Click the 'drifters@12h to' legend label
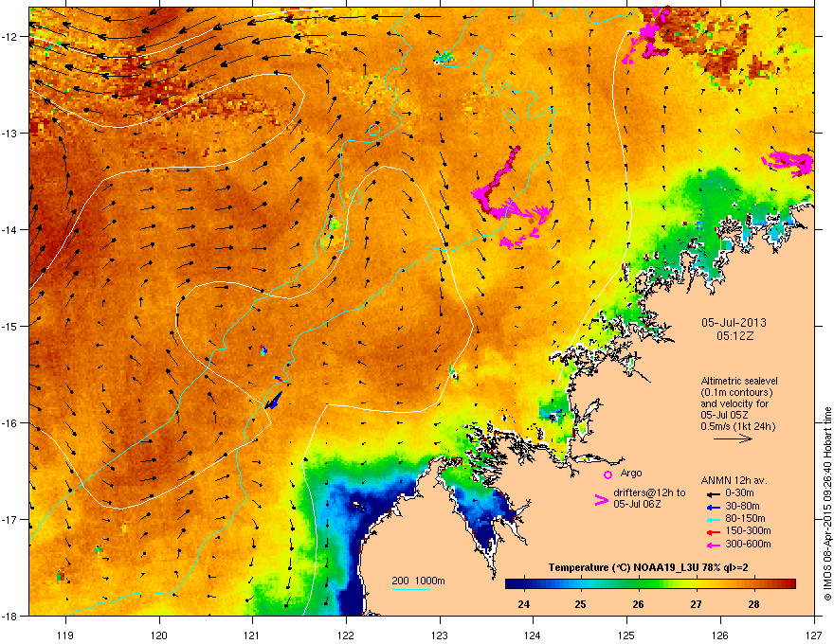The height and width of the screenshot is (644, 834). pyautogui.click(x=649, y=493)
